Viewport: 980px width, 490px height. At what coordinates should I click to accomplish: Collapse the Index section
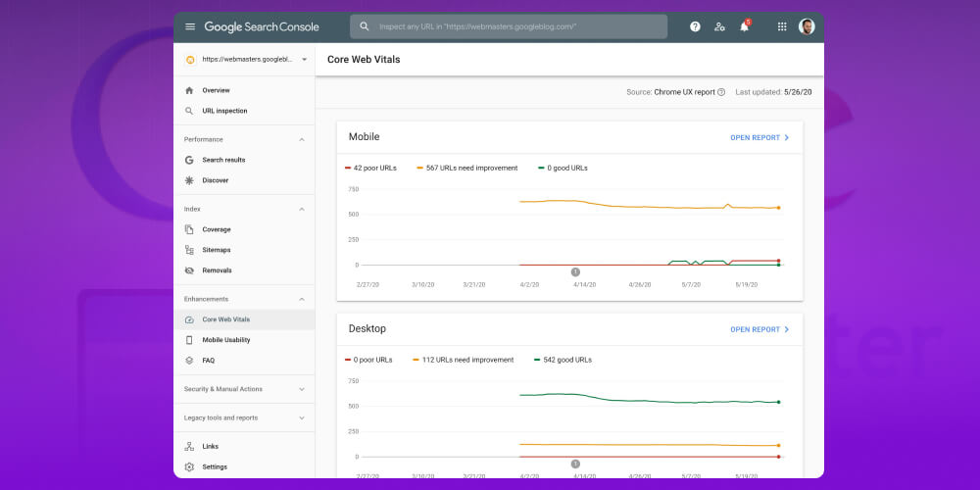click(x=302, y=210)
